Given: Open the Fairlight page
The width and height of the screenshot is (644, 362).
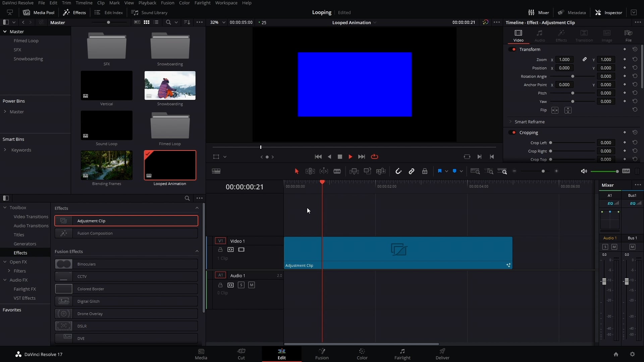Looking at the screenshot, I should pyautogui.click(x=402, y=354).
